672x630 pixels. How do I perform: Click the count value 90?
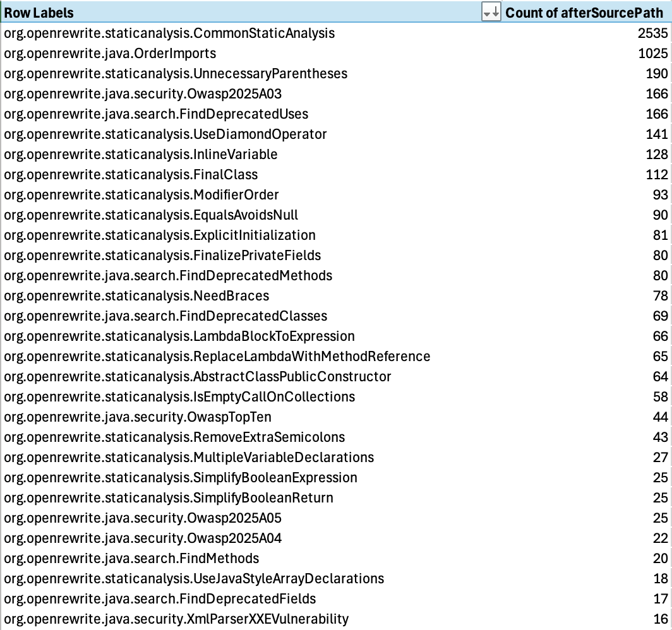point(661,215)
